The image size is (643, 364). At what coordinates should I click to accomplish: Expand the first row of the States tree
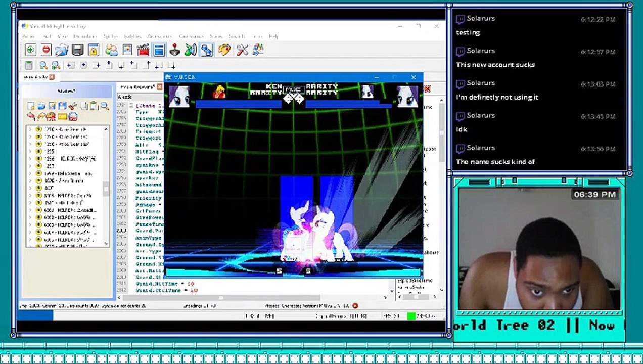[x=30, y=129]
